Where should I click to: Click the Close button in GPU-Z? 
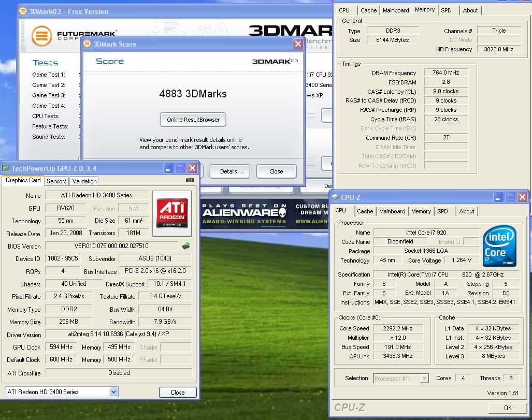point(178,392)
